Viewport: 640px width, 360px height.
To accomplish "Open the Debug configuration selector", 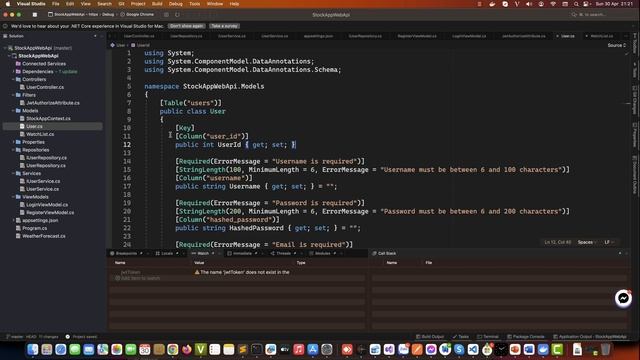I will coord(108,14).
